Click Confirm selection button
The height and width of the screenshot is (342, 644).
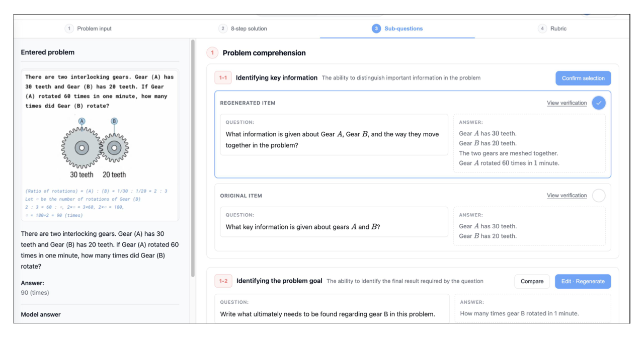point(583,78)
